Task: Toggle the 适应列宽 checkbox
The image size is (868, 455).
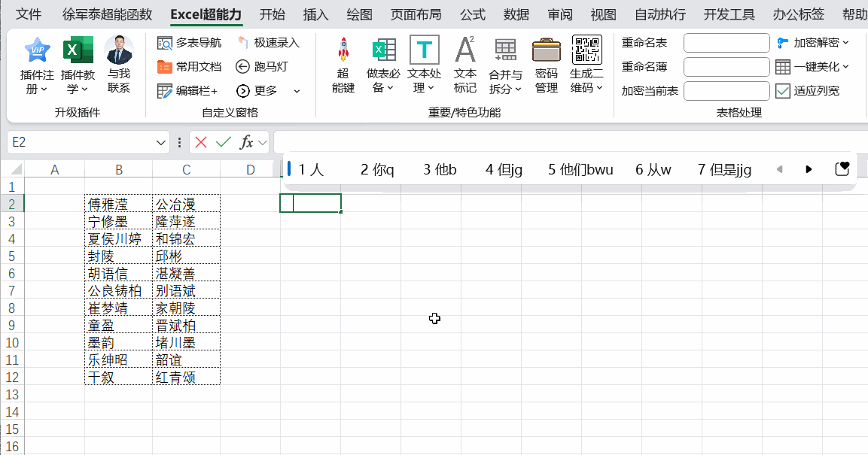Action: [783, 91]
